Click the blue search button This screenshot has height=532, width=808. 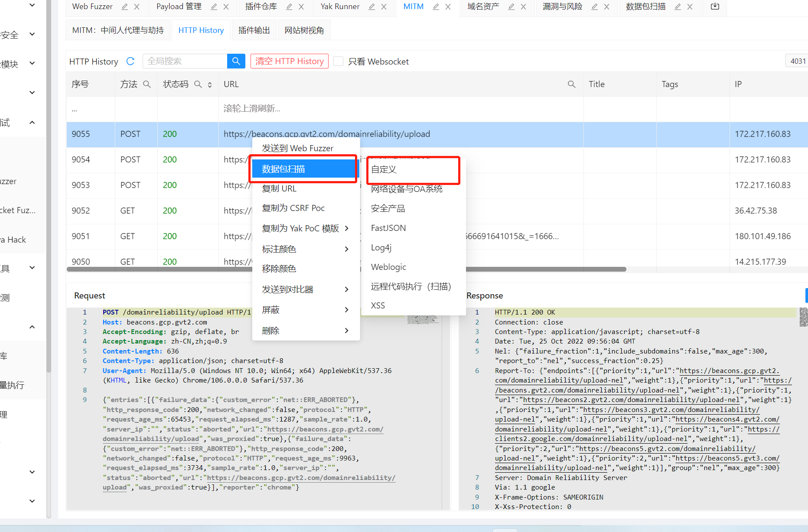[236, 61]
